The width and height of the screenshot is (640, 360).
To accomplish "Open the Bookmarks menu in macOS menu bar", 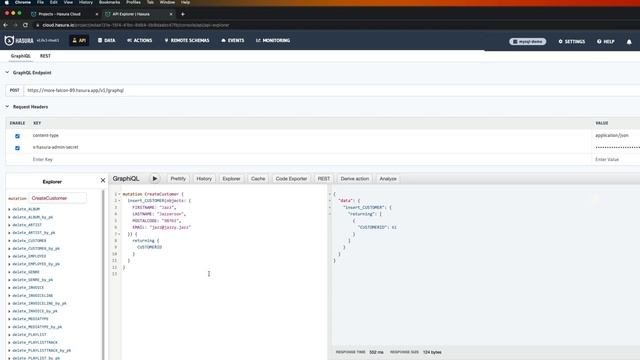I will tap(109, 2).
